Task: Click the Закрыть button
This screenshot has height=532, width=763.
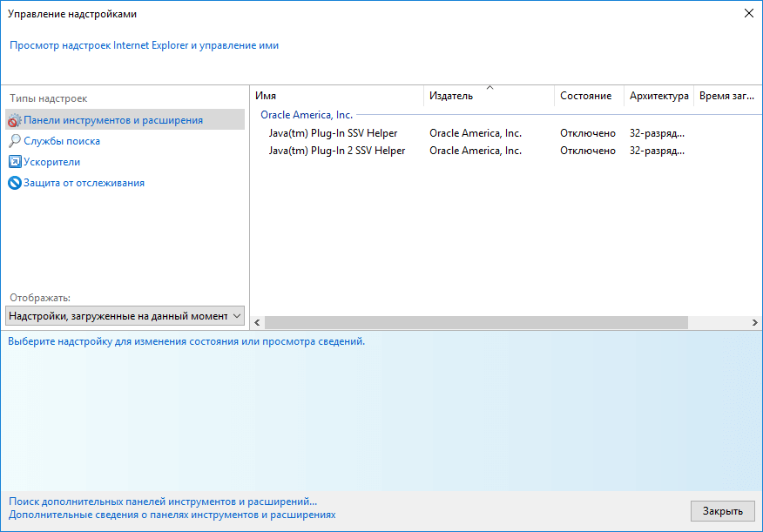Action: 723,511
